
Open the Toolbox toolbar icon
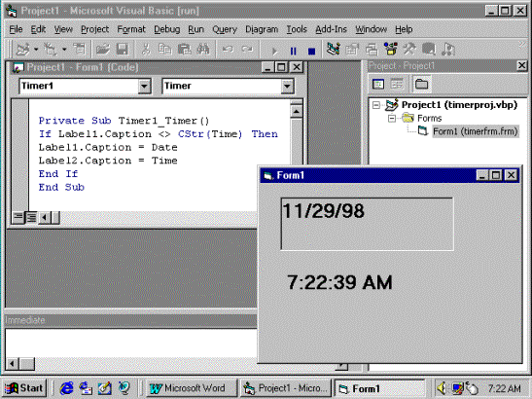(409, 50)
